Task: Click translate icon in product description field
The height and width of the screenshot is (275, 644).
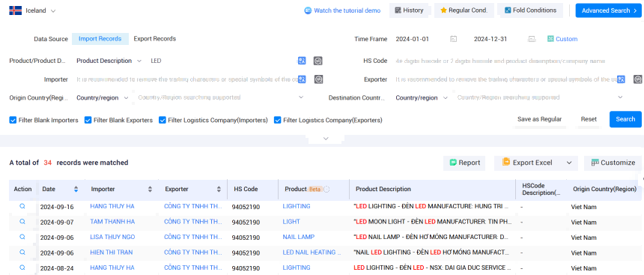Action: pos(302,61)
